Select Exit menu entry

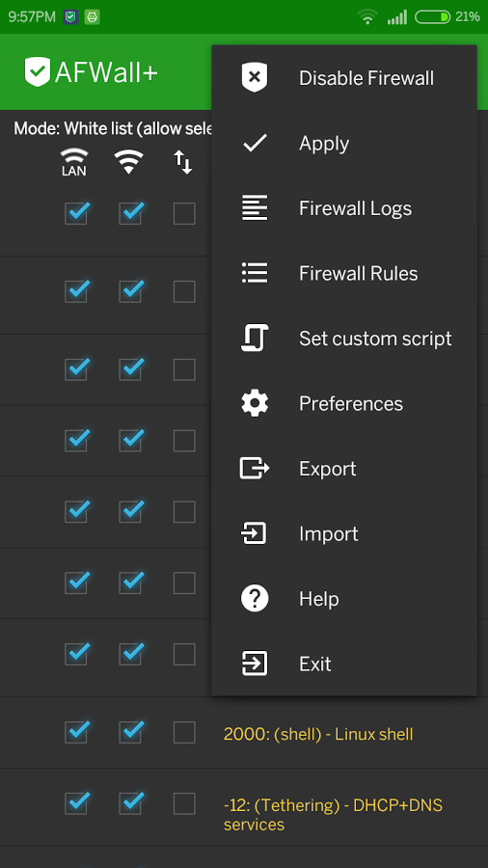314,664
